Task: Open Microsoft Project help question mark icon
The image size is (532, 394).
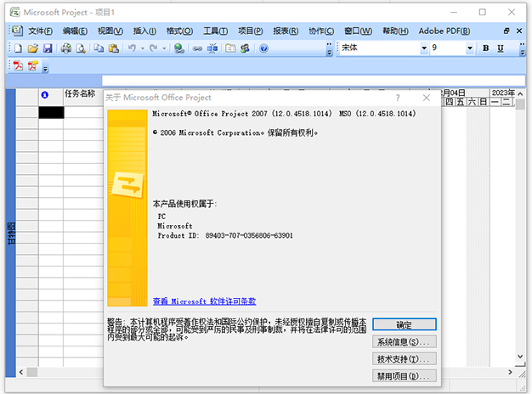Action: [x=263, y=48]
